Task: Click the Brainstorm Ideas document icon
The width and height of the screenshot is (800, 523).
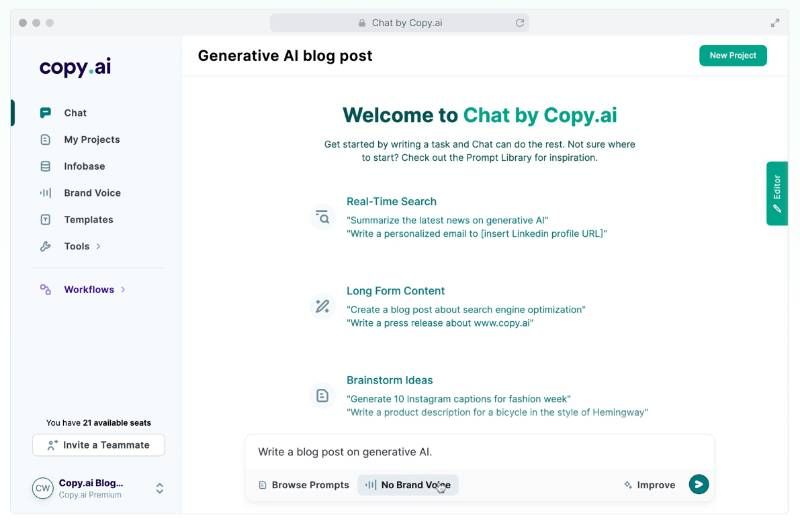Action: click(322, 395)
